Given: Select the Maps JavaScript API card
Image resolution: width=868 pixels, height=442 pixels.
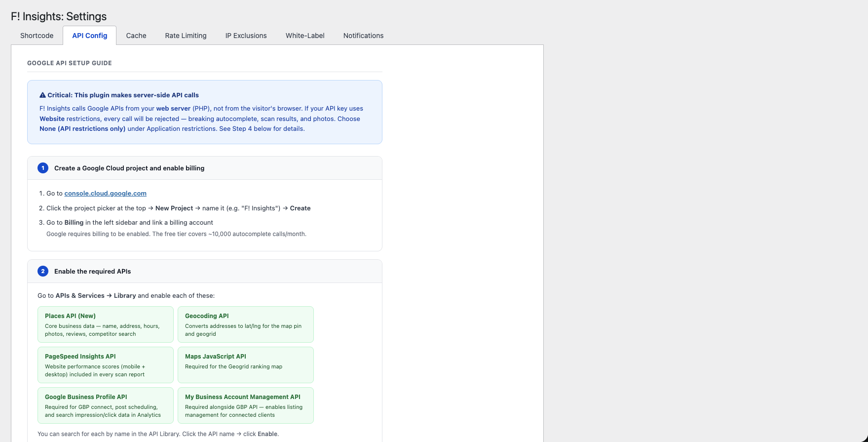Looking at the screenshot, I should pos(246,365).
